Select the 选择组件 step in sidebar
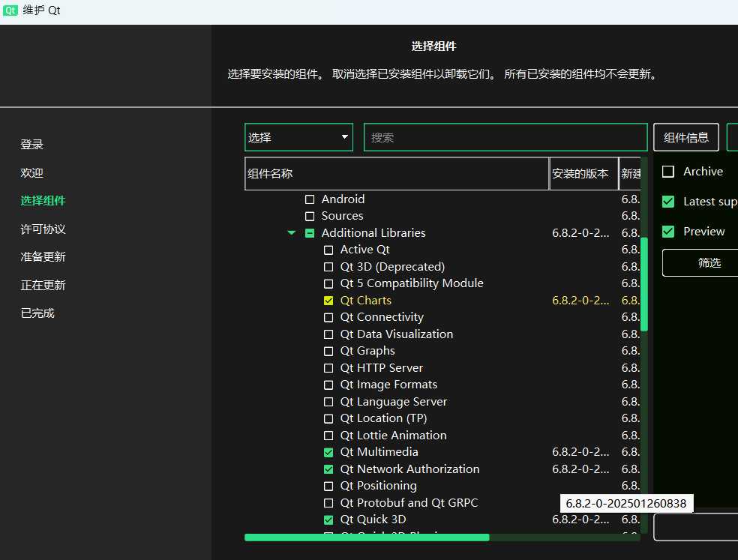738x560 pixels. (43, 200)
